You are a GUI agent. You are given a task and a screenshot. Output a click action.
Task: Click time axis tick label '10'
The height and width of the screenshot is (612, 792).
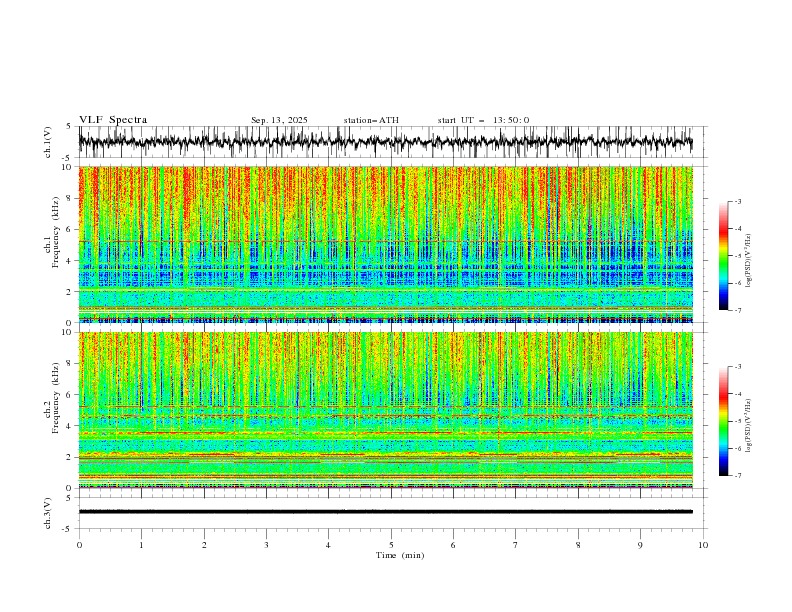tap(703, 545)
